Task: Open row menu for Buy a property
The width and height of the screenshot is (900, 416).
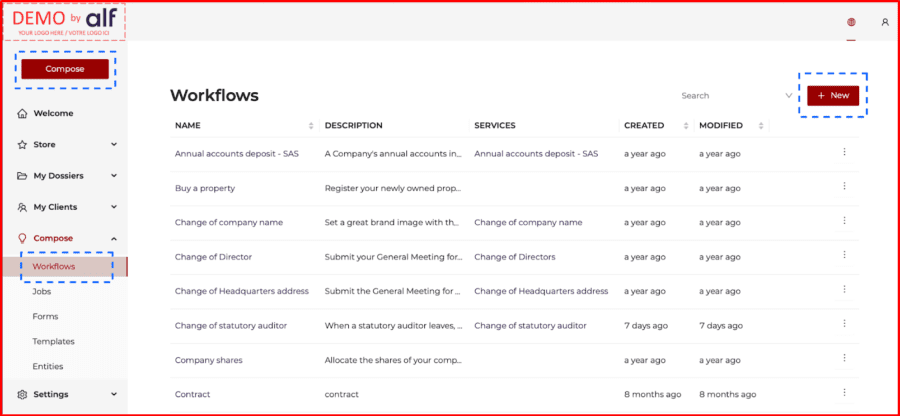Action: [844, 186]
